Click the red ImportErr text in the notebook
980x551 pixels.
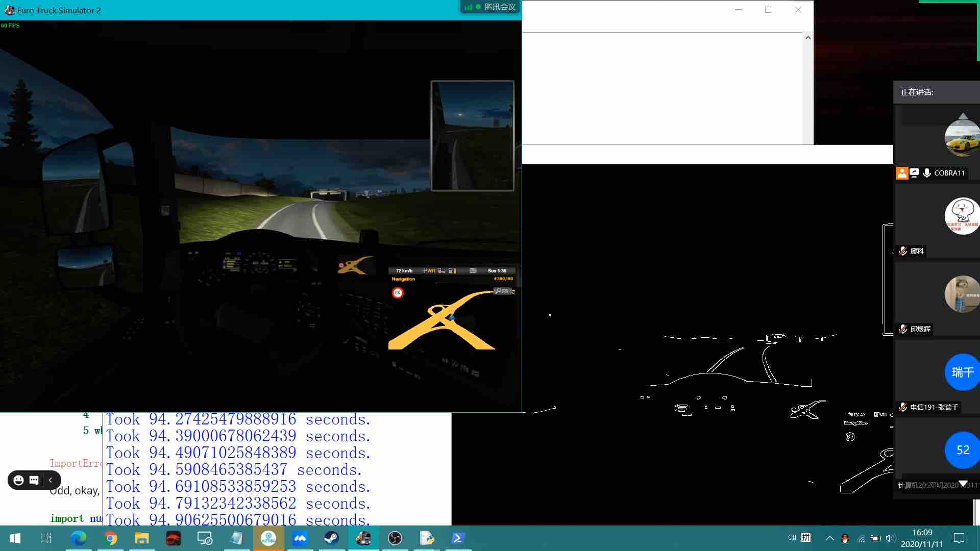(76, 463)
